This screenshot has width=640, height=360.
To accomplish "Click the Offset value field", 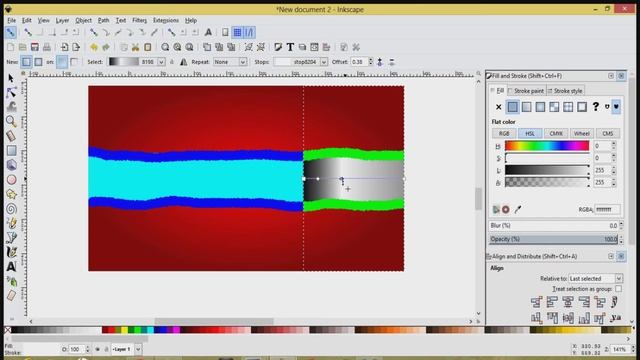I will (359, 62).
